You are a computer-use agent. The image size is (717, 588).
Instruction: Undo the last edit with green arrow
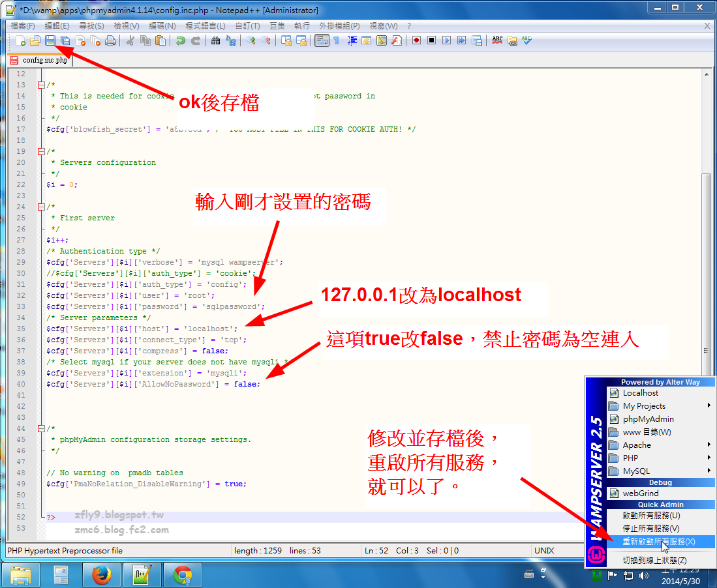click(181, 40)
